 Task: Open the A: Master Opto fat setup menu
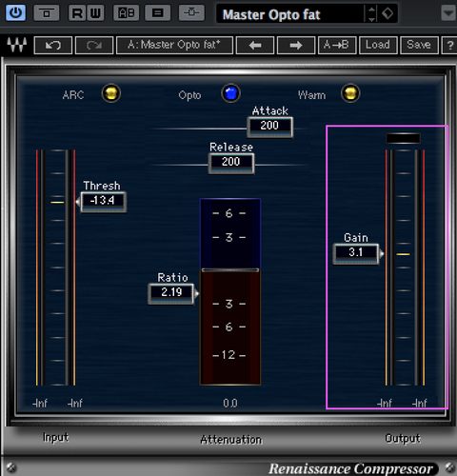(x=174, y=46)
